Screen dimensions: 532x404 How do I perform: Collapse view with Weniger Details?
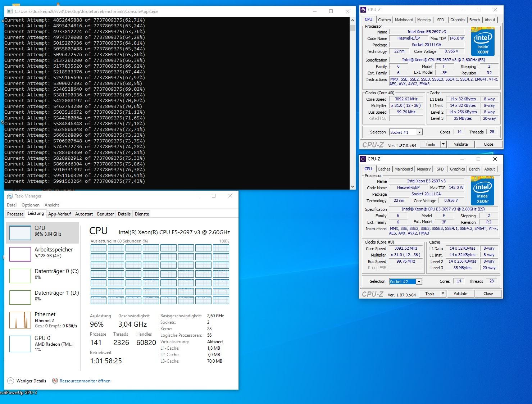(x=27, y=381)
